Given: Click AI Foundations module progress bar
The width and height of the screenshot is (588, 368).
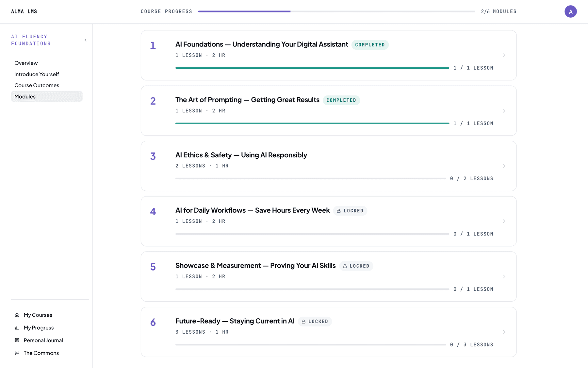Looking at the screenshot, I should [x=312, y=68].
